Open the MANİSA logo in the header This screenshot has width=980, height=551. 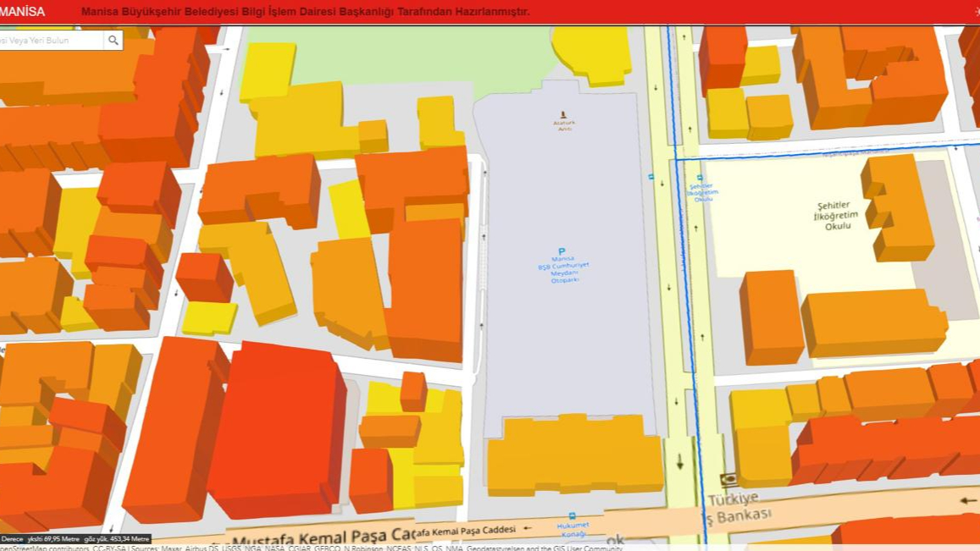pyautogui.click(x=23, y=12)
